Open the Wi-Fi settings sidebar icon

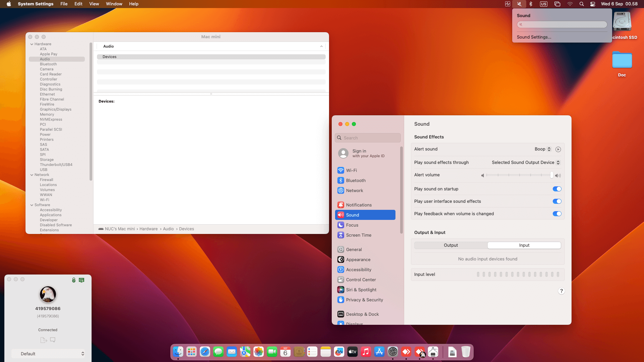tap(341, 170)
